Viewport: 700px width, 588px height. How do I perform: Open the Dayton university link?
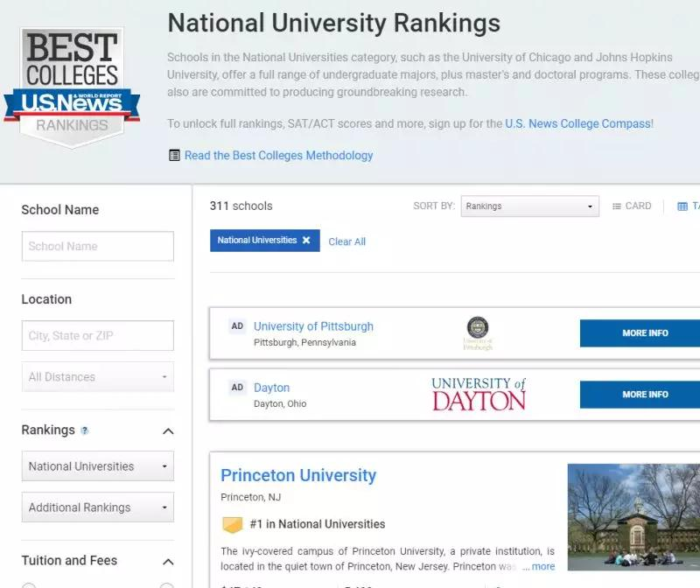coord(271,388)
